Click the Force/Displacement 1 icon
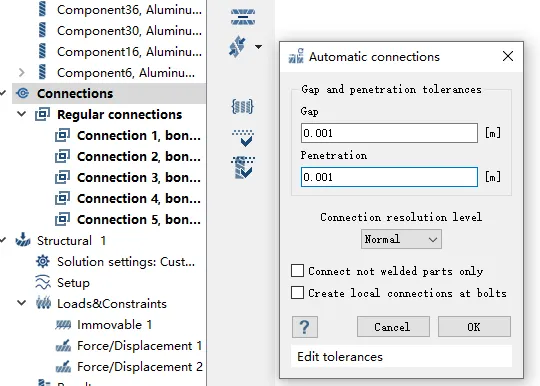 pyautogui.click(x=63, y=345)
